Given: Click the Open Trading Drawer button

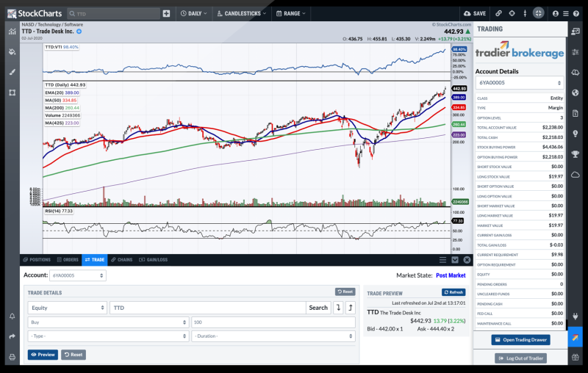Looking at the screenshot, I should 520,340.
